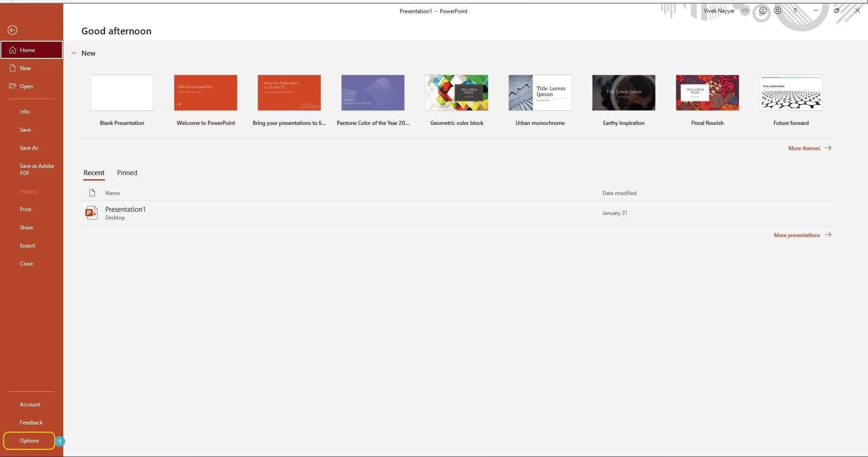Open Options in the sidebar
868x457 pixels.
(29, 441)
